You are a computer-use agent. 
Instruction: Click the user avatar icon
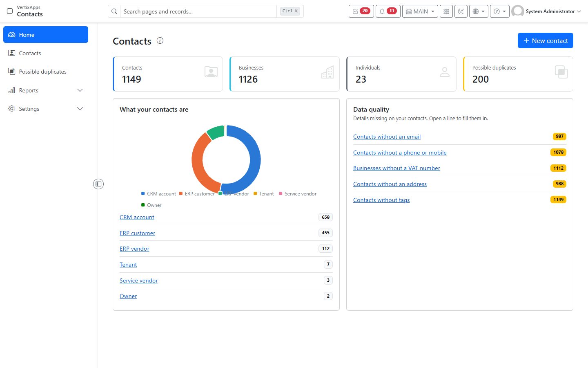[518, 11]
